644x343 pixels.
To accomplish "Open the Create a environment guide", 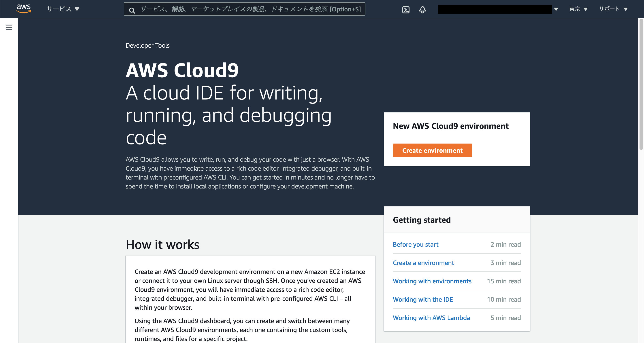I will pos(423,263).
